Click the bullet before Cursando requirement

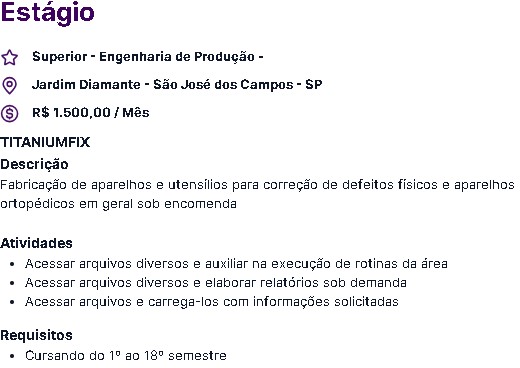(12, 356)
